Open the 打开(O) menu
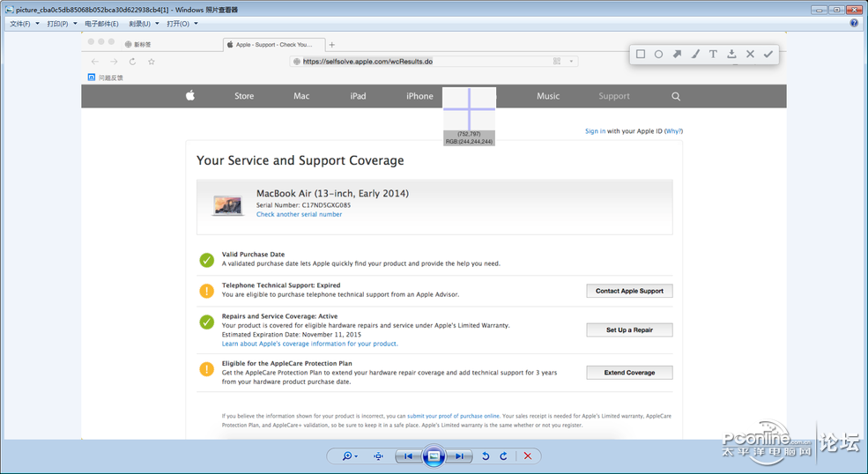The image size is (868, 474). coord(182,24)
